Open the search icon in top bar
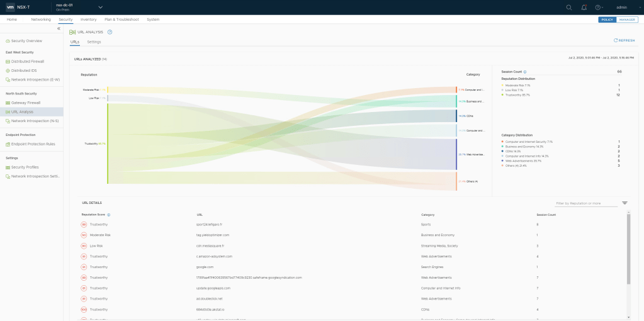644x321 pixels. 569,7
